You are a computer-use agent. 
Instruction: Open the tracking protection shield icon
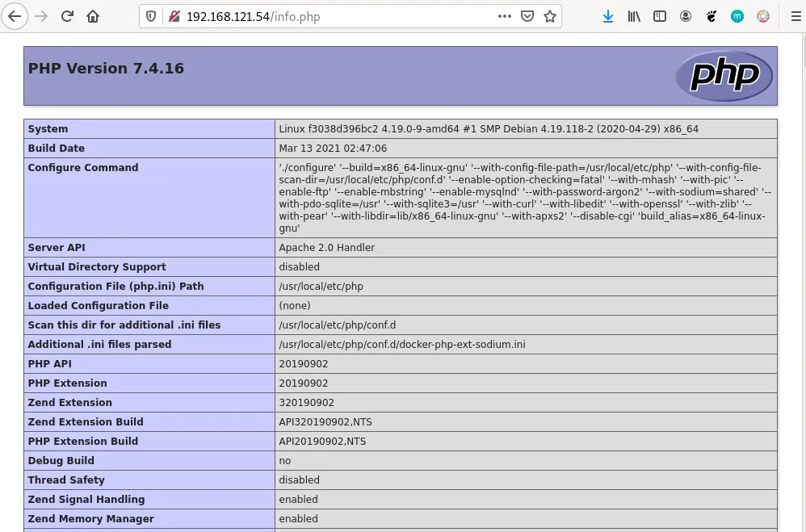coord(151,16)
